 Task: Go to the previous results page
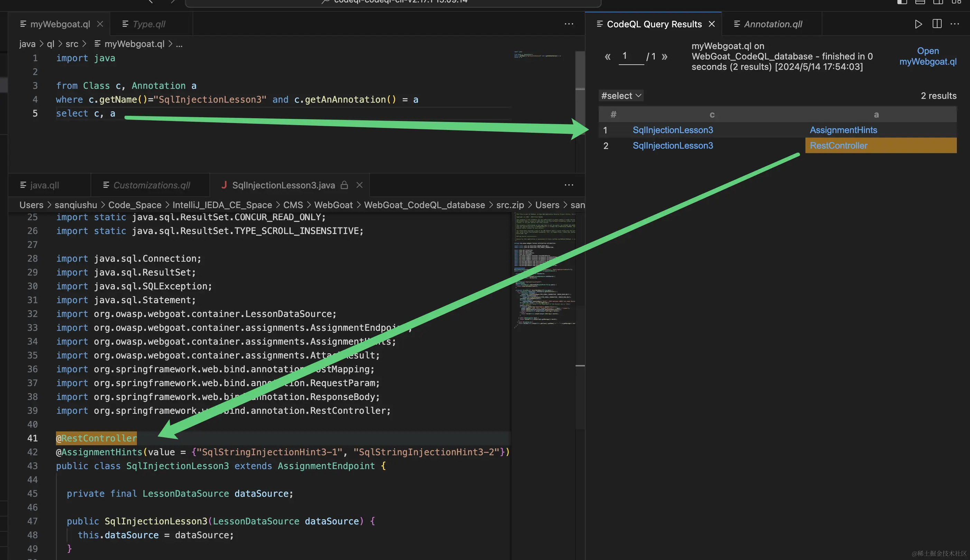[608, 57]
